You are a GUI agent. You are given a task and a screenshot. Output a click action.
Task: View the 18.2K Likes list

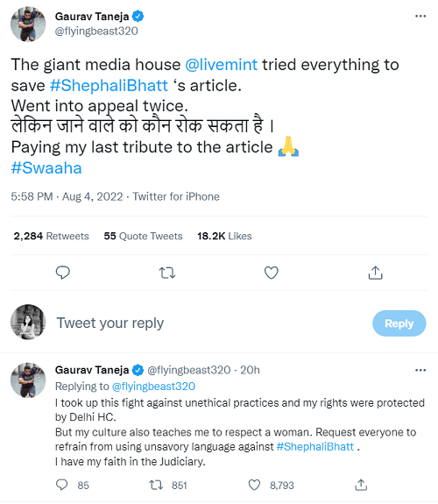tap(224, 236)
